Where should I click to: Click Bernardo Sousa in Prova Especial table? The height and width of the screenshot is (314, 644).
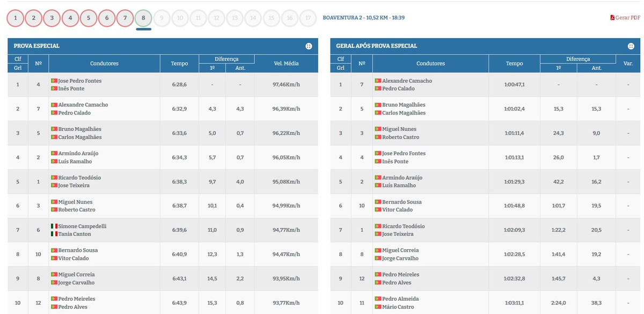click(x=78, y=250)
